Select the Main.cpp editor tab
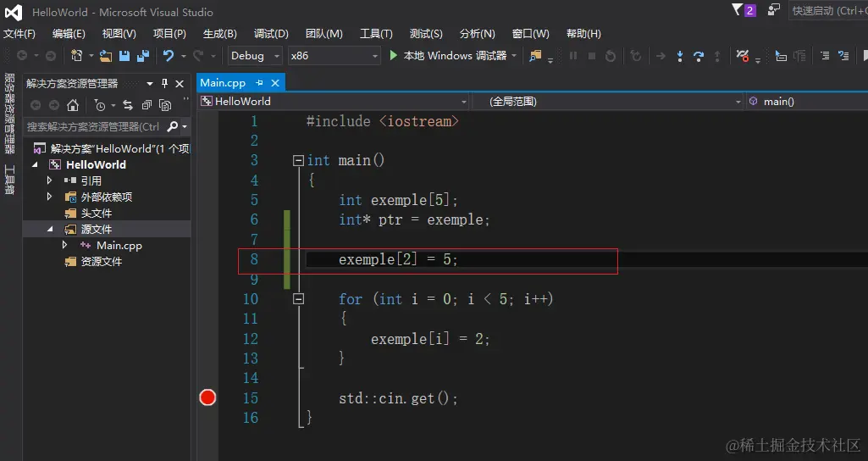Screen dimensions: 868x461 pos(223,82)
